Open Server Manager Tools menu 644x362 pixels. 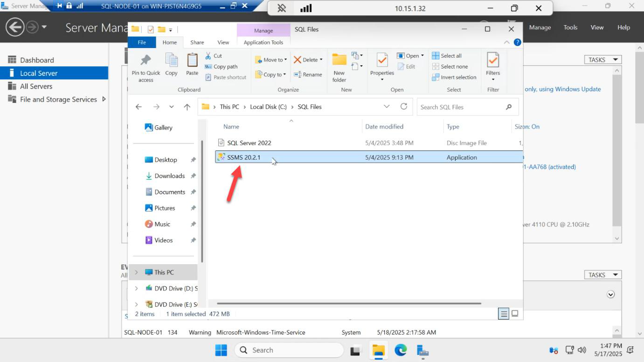coord(570,27)
